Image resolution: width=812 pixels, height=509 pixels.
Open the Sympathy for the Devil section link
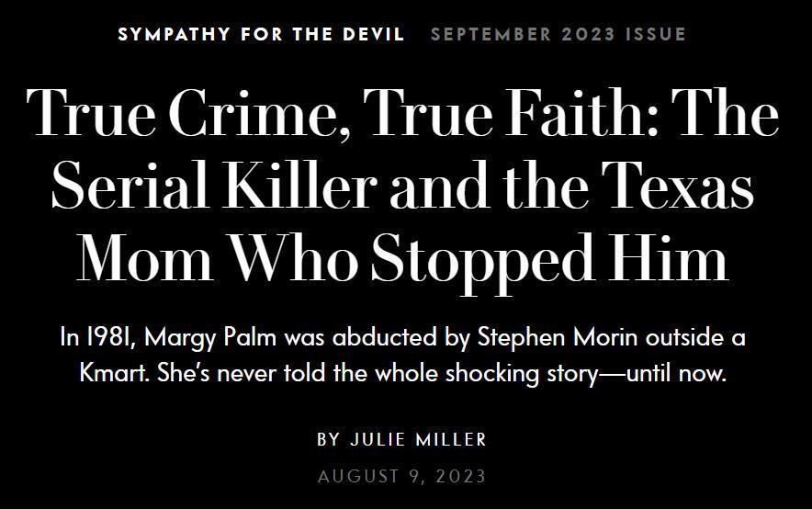(x=261, y=35)
